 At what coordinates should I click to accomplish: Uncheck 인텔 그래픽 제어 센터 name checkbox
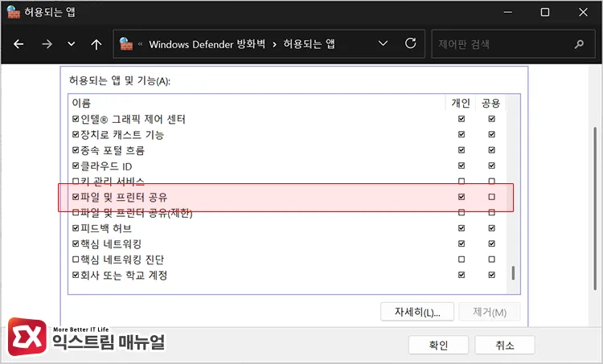76,119
